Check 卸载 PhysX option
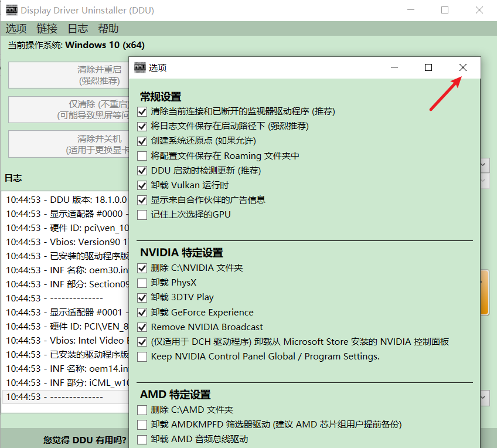 pos(142,283)
